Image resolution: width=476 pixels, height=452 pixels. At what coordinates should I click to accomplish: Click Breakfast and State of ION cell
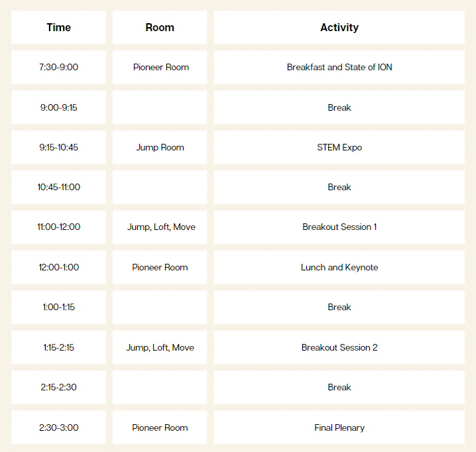(x=339, y=67)
